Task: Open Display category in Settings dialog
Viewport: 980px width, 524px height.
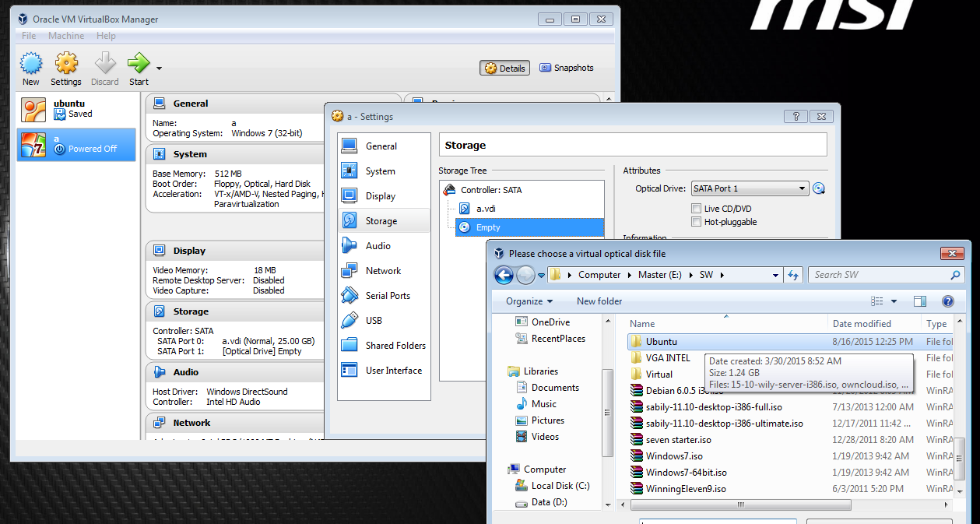Action: click(x=385, y=196)
